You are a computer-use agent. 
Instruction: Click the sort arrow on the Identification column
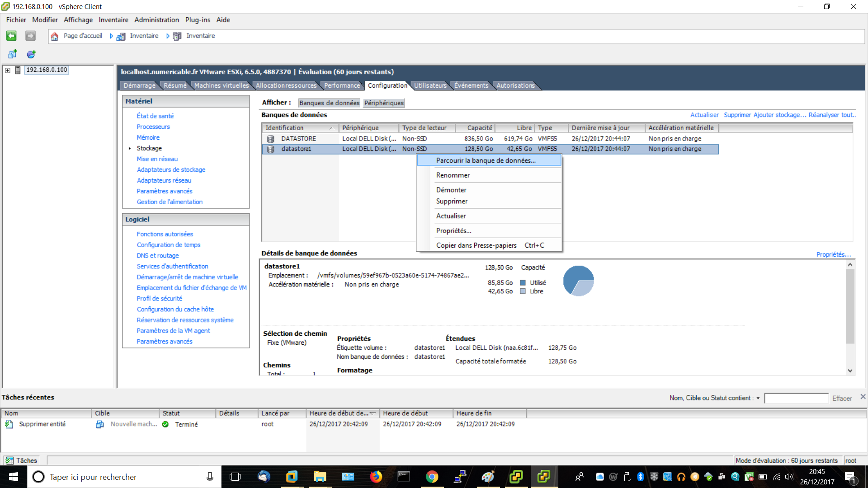tap(331, 128)
